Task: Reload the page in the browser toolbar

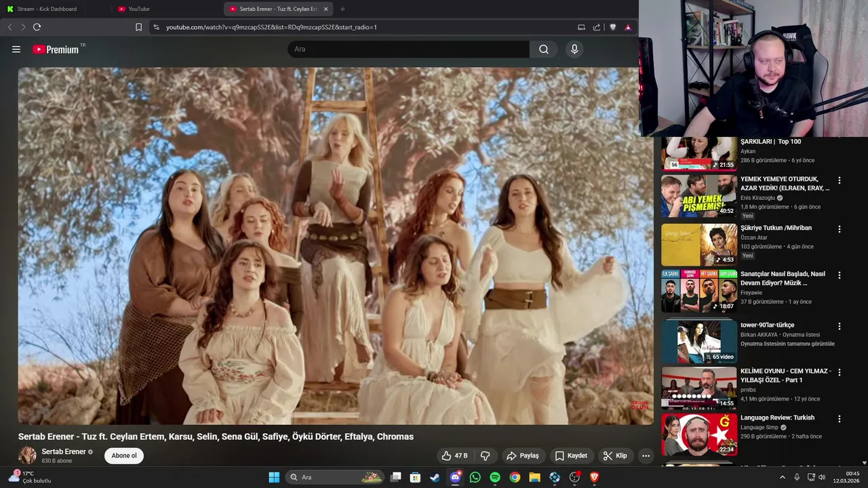Action: (x=37, y=27)
